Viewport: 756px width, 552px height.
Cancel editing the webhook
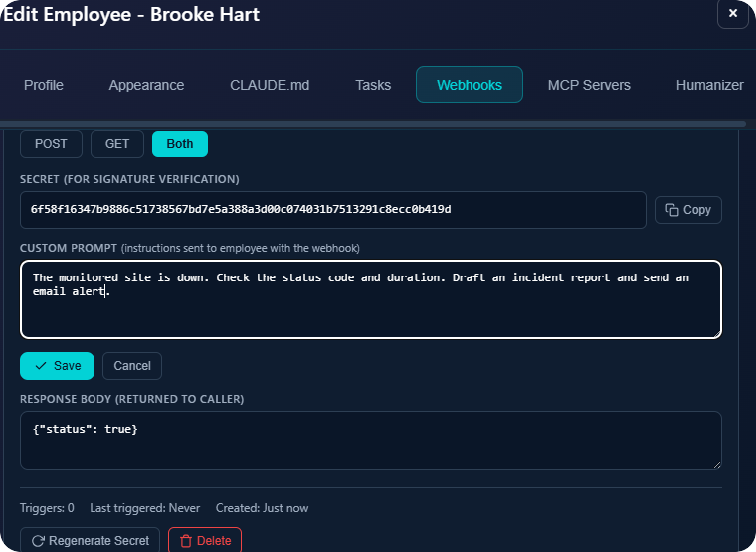coord(132,366)
